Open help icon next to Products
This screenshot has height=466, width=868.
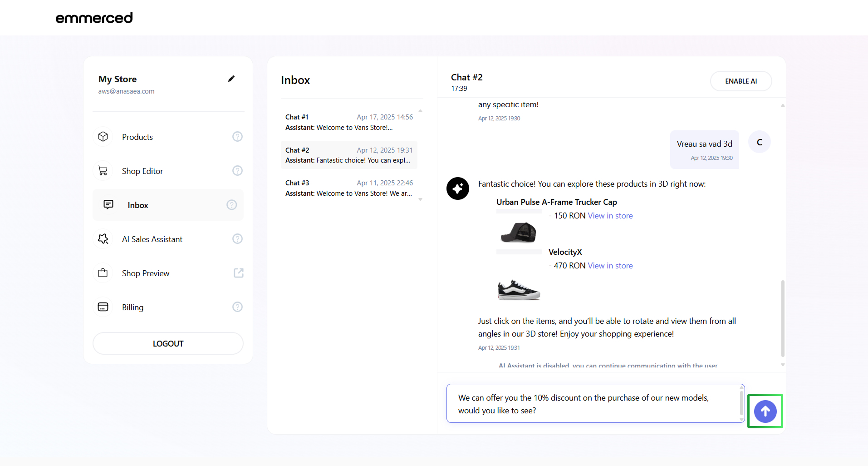click(237, 137)
